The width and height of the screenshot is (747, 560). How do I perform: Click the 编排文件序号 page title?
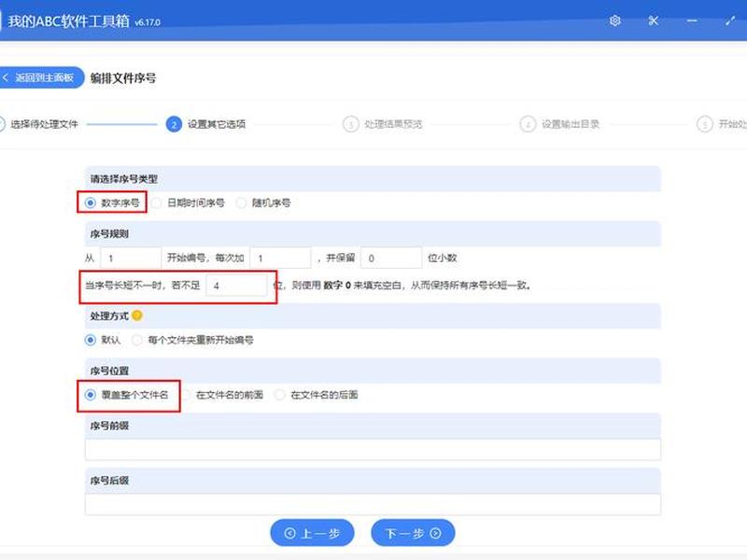tap(123, 77)
